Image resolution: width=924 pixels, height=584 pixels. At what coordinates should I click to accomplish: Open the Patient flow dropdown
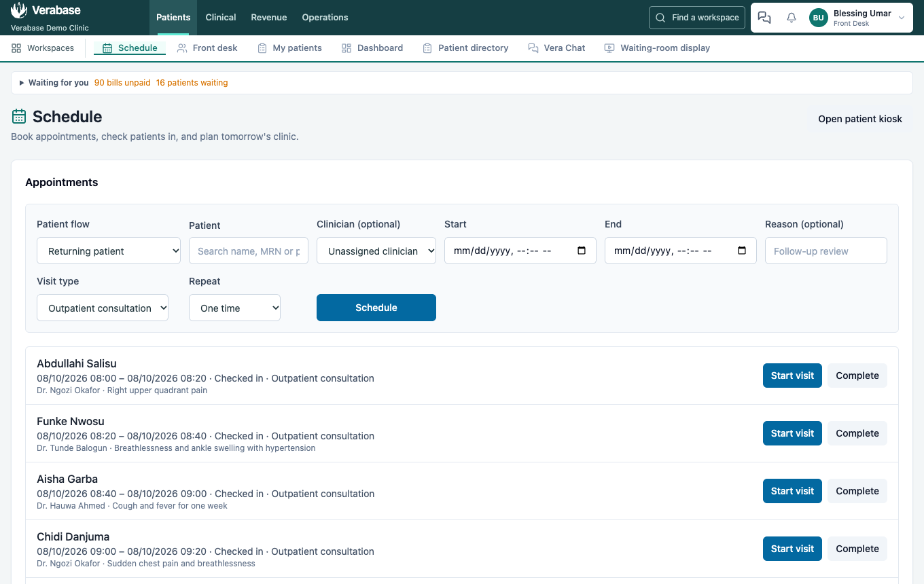[109, 251]
